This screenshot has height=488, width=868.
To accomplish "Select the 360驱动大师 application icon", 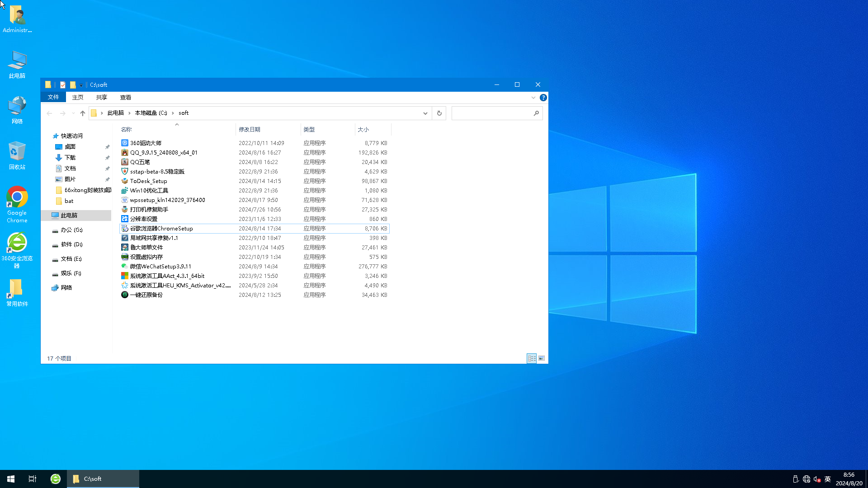I will [125, 143].
